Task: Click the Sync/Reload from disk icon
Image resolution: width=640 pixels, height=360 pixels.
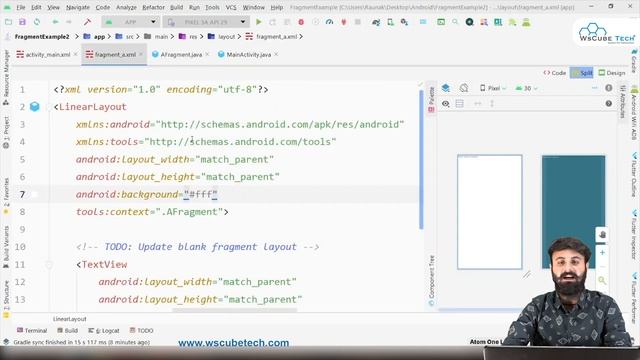Action: pos(37,22)
